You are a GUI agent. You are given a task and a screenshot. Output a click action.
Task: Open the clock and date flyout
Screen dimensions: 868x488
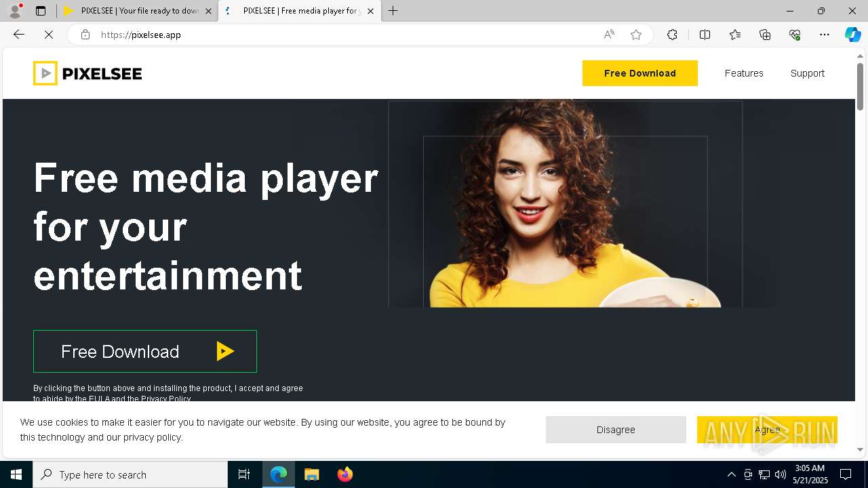coord(810,474)
